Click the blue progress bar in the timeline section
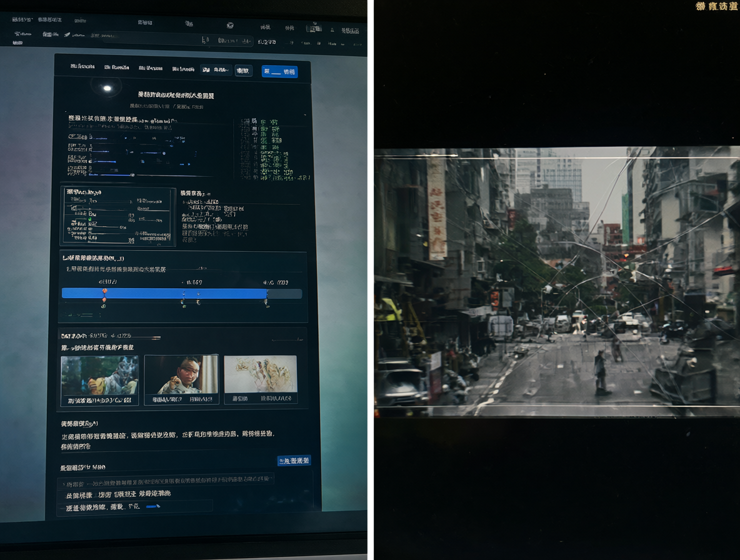 coord(182,294)
